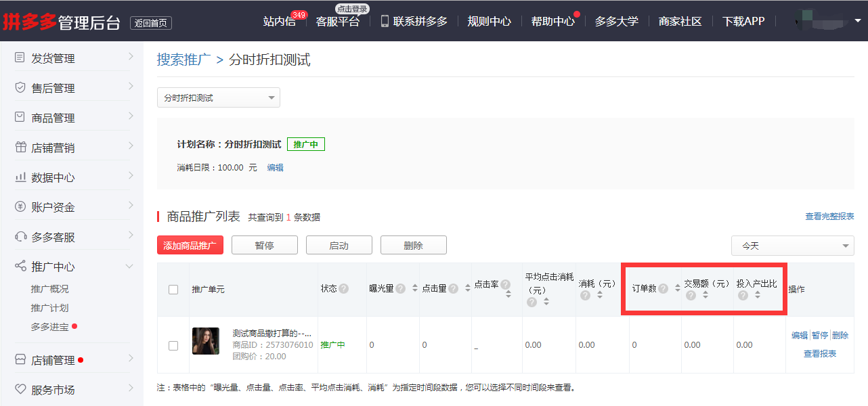Click the 编辑 link beside 消耗日限
Screen dimensions: 868x406
[x=275, y=168]
